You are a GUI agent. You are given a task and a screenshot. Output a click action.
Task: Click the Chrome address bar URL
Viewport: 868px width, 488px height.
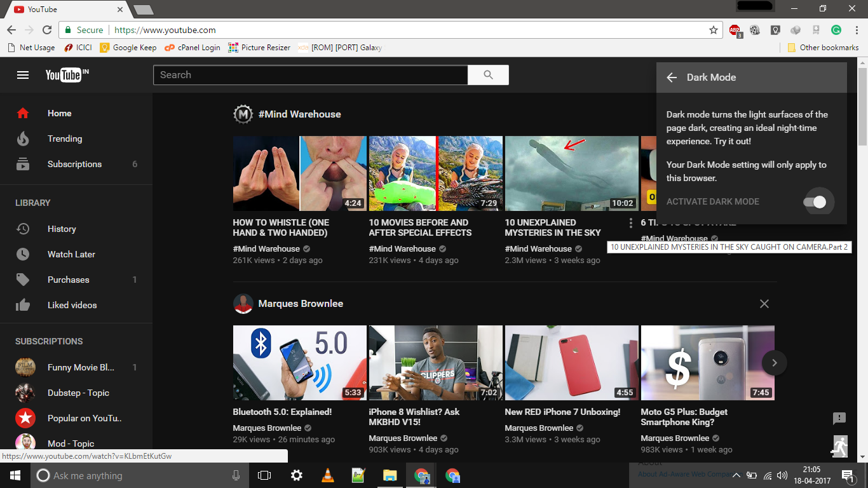(165, 30)
